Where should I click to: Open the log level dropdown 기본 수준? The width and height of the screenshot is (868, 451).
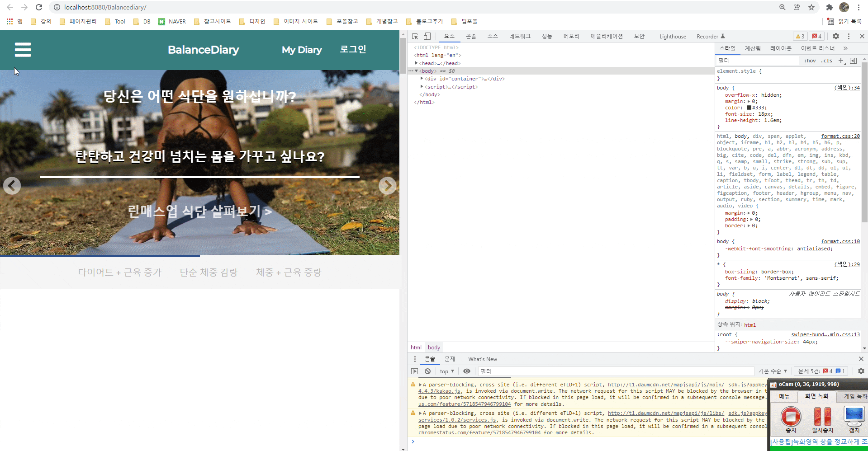point(773,371)
